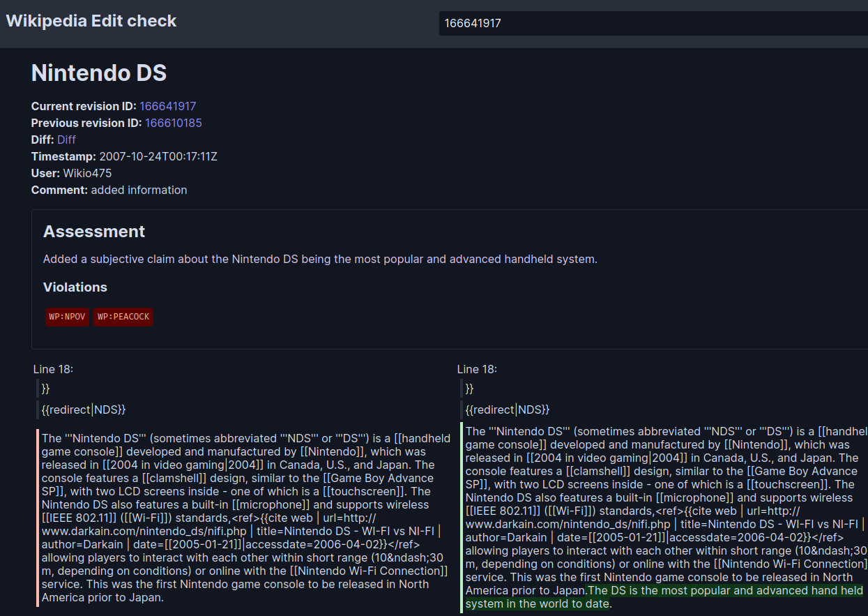Click the right '{{redirect|NDS}}' line
Viewport: 868px width, 616px height.
[508, 410]
